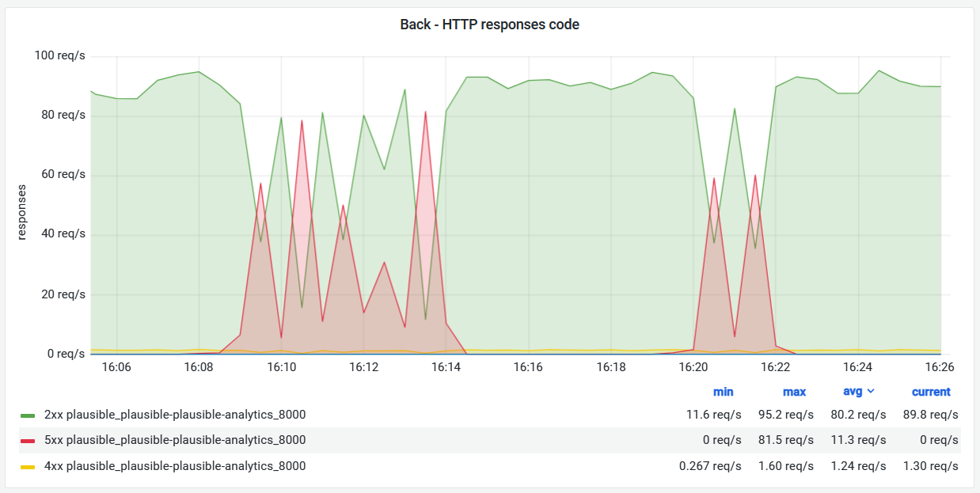
Task: Select the 2xx min value 11.6 req/s
Action: tap(714, 415)
